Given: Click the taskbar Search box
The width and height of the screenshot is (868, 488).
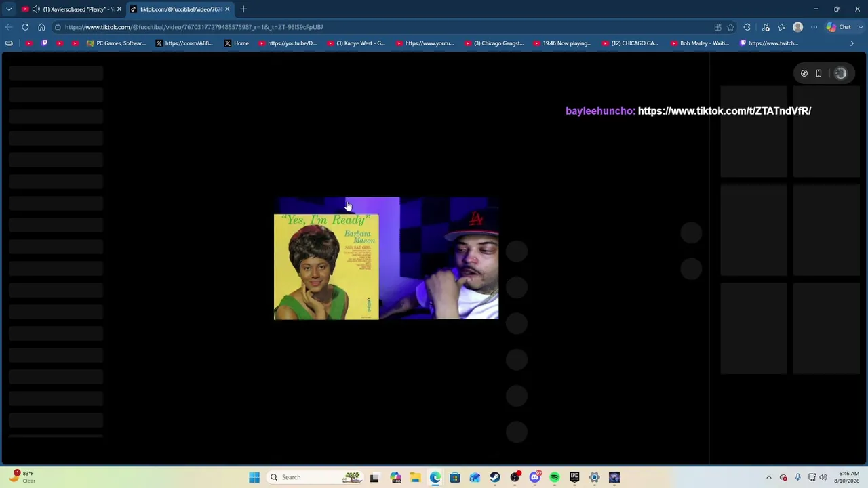Looking at the screenshot, I should point(315,477).
